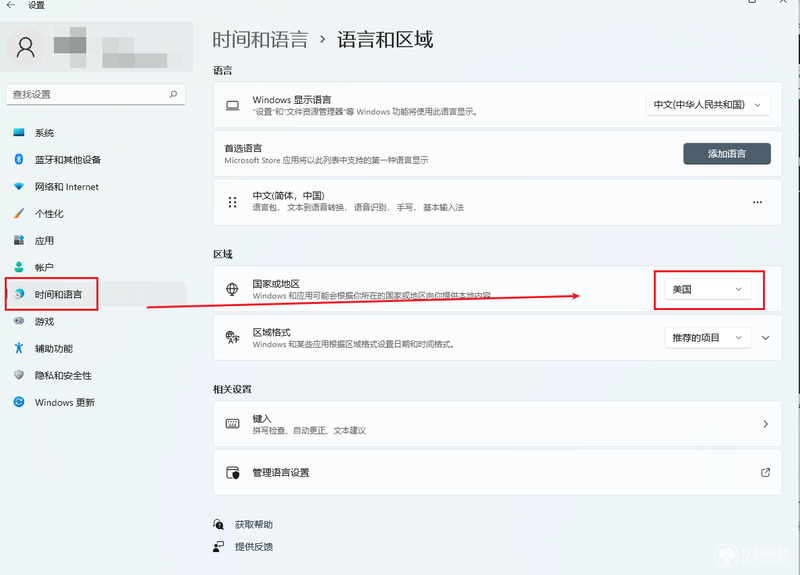Open the 区域格式 推荐的项目 dropdown
Image resolution: width=800 pixels, height=575 pixels.
tap(708, 338)
